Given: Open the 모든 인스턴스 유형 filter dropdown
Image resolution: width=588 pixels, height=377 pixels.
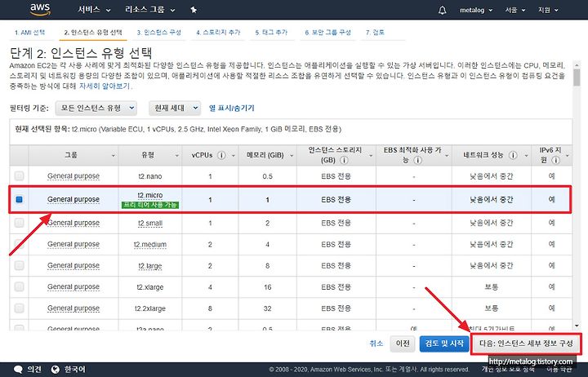Looking at the screenshot, I should point(96,108).
